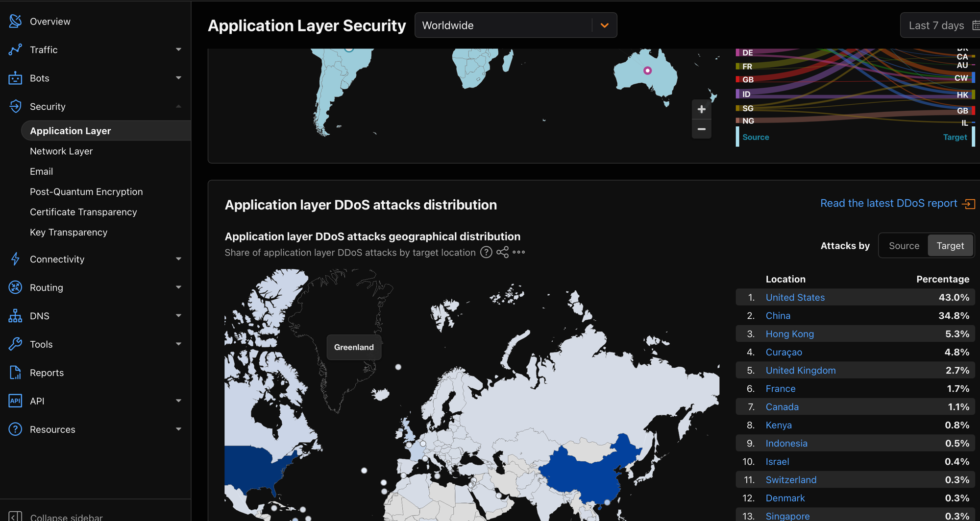Open the Worldwide location dropdown
Viewport: 980px width, 521px height.
tap(515, 25)
